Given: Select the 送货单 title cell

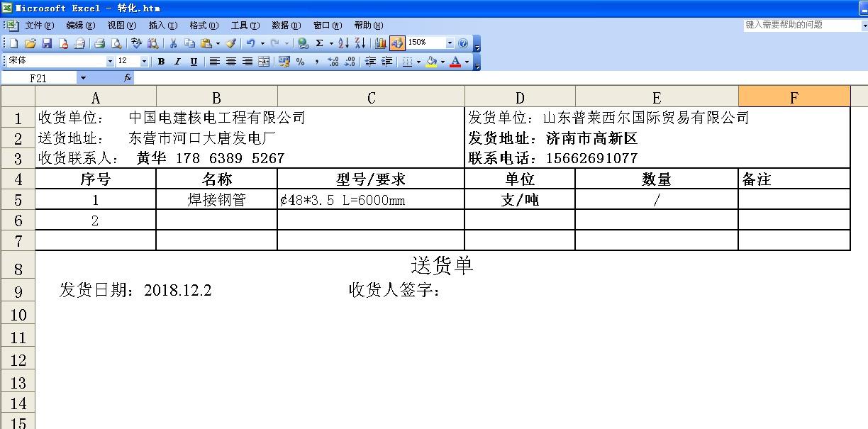Looking at the screenshot, I should 443,266.
